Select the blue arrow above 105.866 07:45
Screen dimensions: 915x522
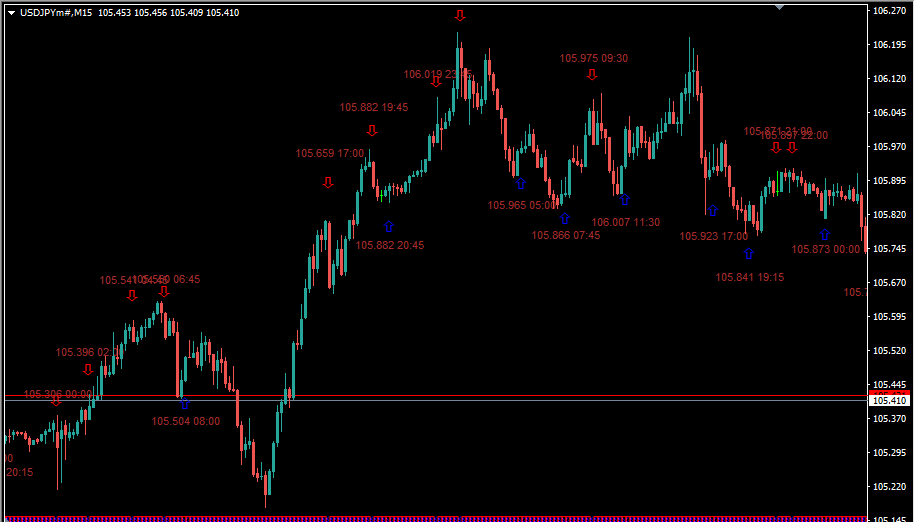(564, 218)
